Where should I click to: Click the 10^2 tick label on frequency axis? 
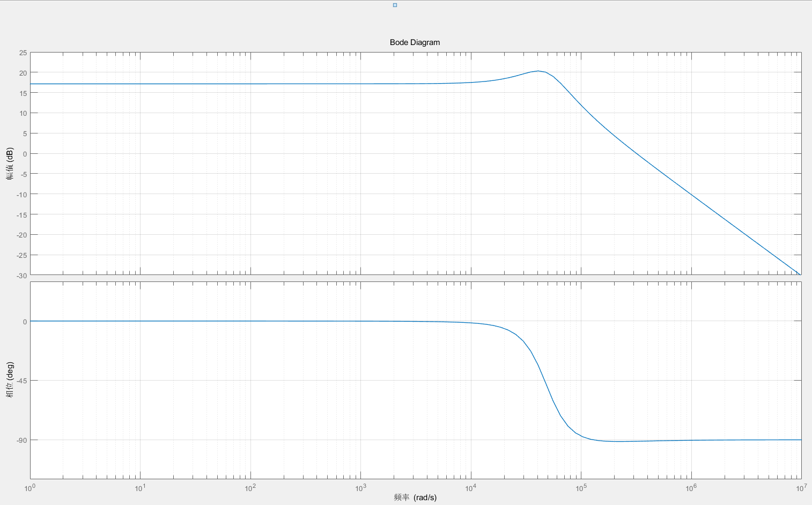coord(250,488)
